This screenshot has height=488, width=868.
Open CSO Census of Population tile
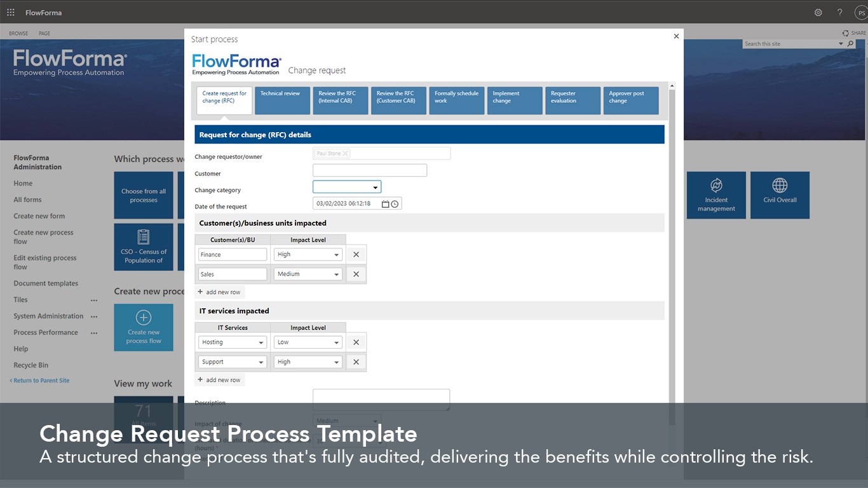tap(144, 247)
